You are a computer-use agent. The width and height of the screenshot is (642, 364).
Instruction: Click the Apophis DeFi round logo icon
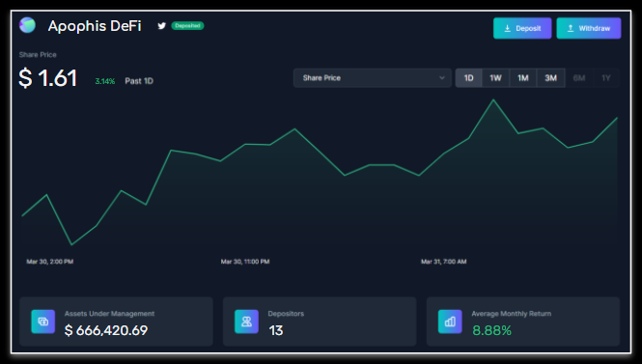[x=27, y=25]
